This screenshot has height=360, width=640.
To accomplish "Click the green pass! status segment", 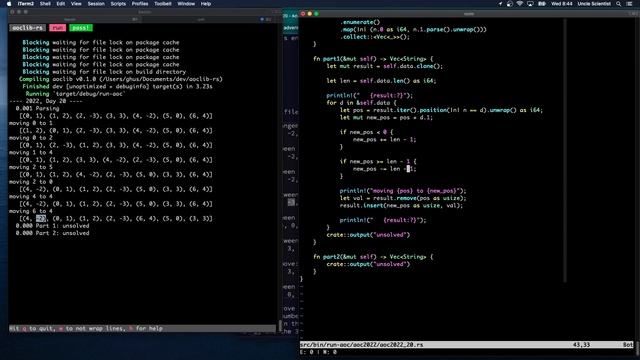I will click(x=81, y=28).
